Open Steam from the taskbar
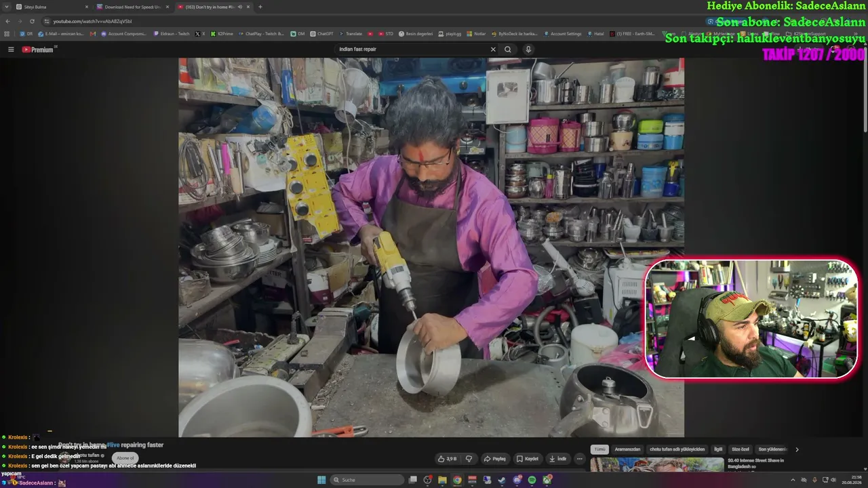The image size is (868, 488). (x=502, y=480)
